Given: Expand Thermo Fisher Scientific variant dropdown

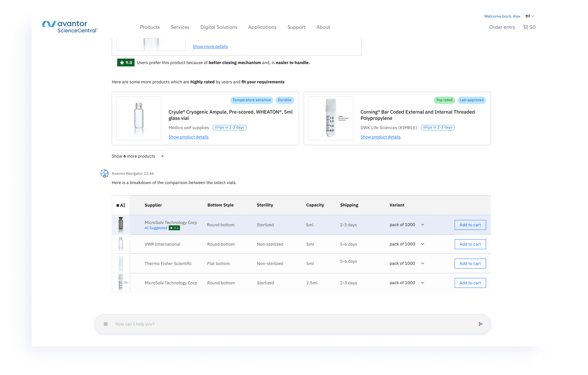Looking at the screenshot, I should 423,263.
